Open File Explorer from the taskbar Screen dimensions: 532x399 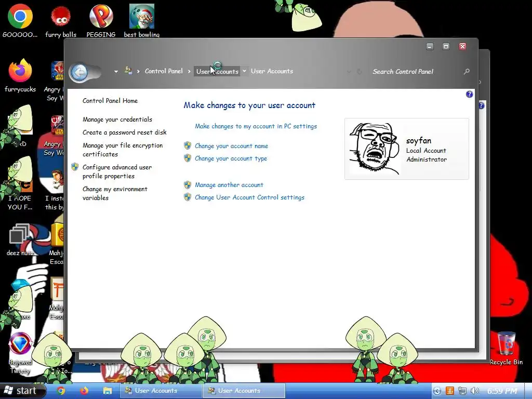[107, 391]
